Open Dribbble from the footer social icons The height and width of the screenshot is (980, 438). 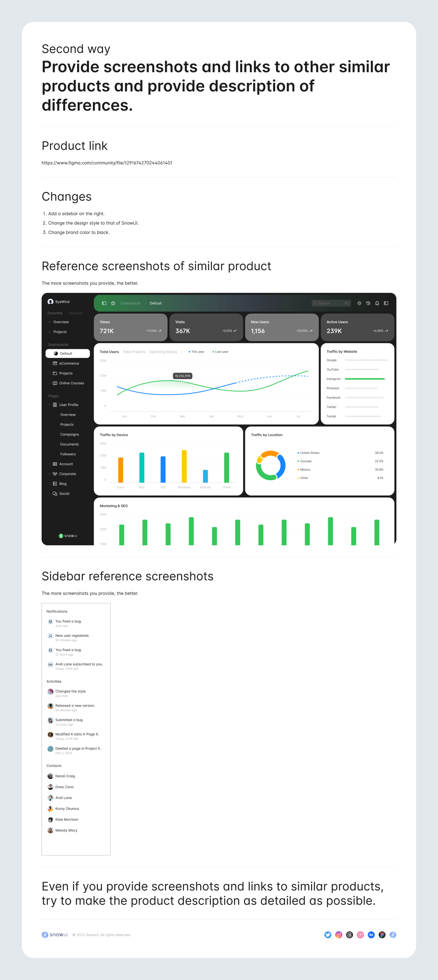pyautogui.click(x=360, y=935)
